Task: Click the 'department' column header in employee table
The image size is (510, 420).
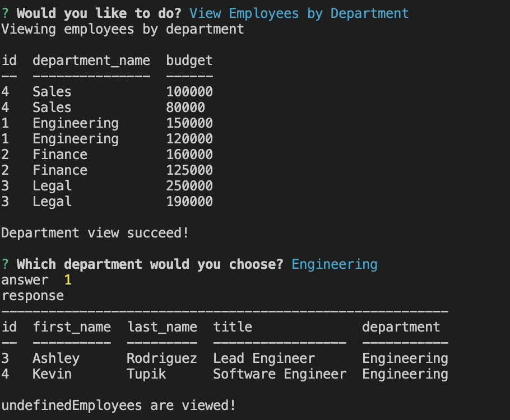Action: coord(401,328)
